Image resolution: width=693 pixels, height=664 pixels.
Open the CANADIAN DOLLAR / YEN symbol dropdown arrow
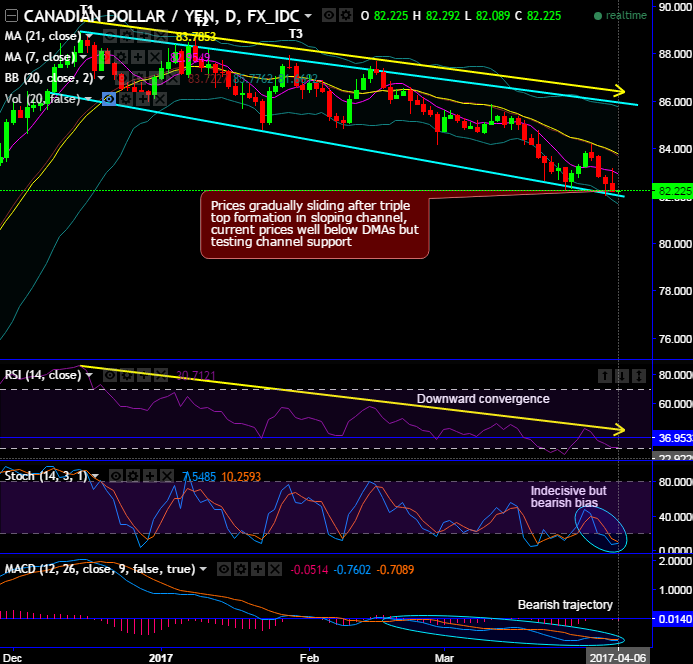pyautogui.click(x=308, y=16)
